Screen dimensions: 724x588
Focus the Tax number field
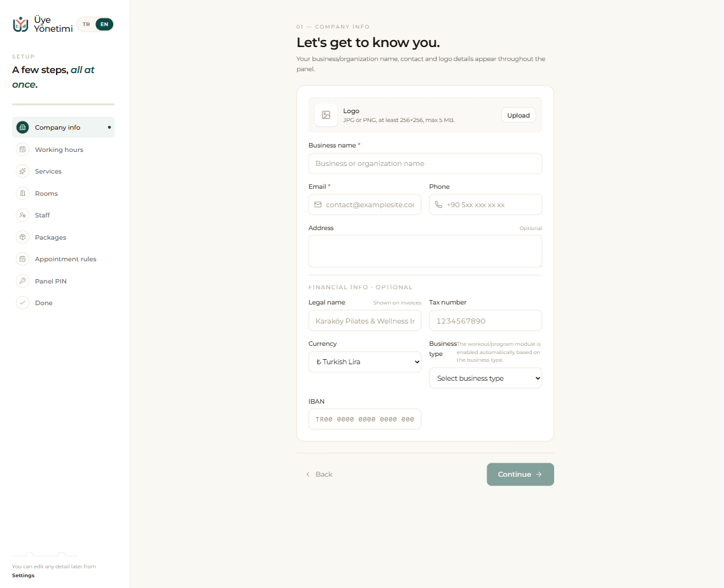click(x=485, y=320)
